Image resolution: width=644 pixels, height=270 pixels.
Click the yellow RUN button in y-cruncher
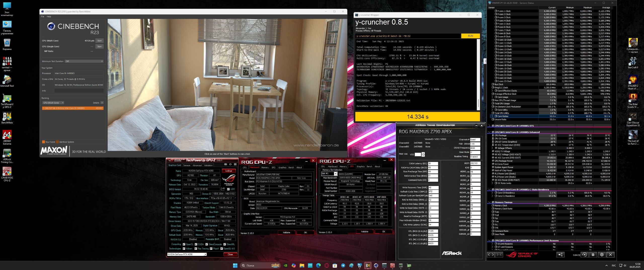(x=470, y=36)
